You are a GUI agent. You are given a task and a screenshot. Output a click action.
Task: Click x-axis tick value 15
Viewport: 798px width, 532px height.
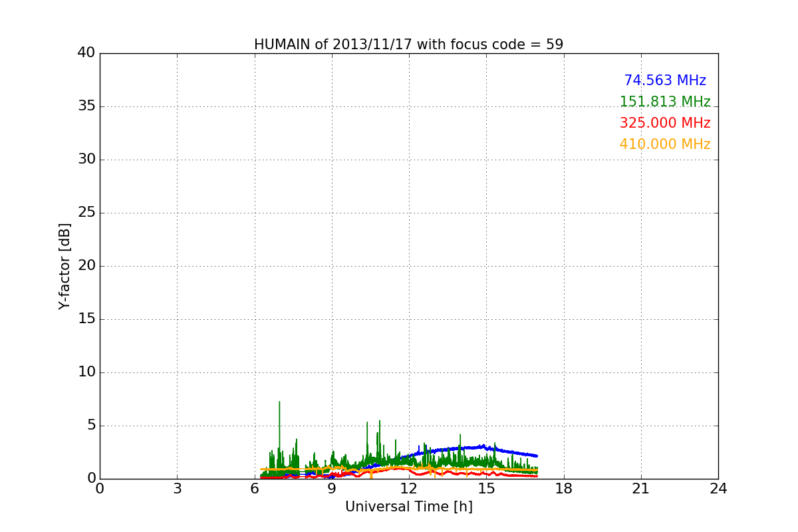pos(486,489)
